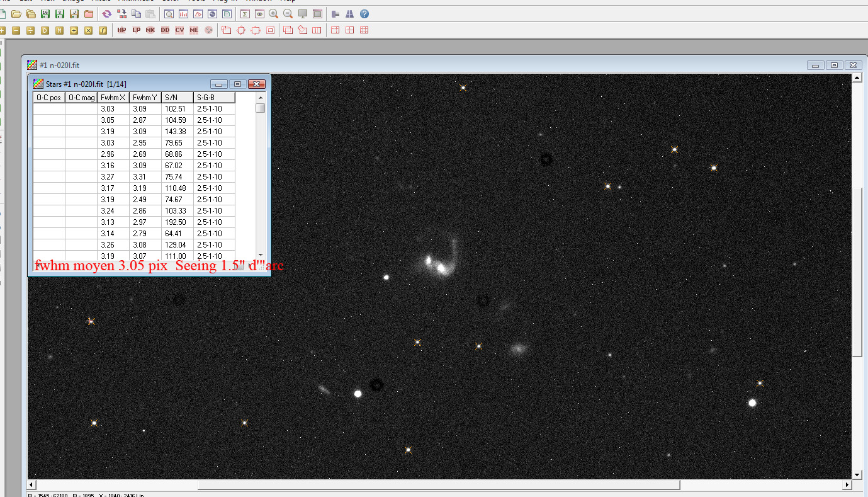Click the red three-by-three grid icon
This screenshot has width=868, height=497.
[x=364, y=30]
